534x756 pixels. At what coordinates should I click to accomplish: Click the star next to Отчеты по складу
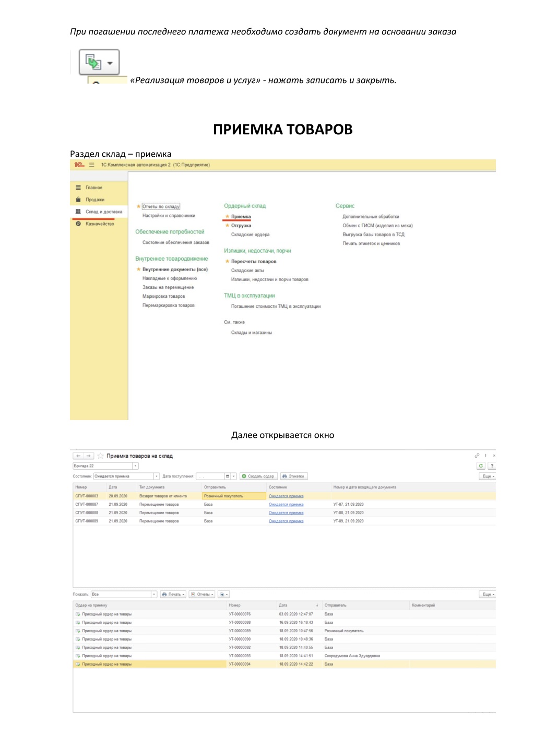(x=139, y=206)
